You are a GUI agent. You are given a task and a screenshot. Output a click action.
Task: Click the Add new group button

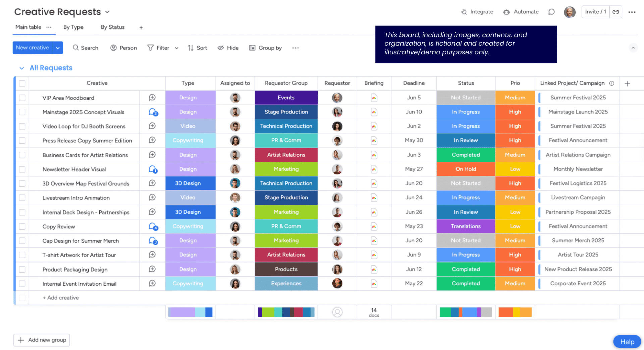click(x=42, y=340)
